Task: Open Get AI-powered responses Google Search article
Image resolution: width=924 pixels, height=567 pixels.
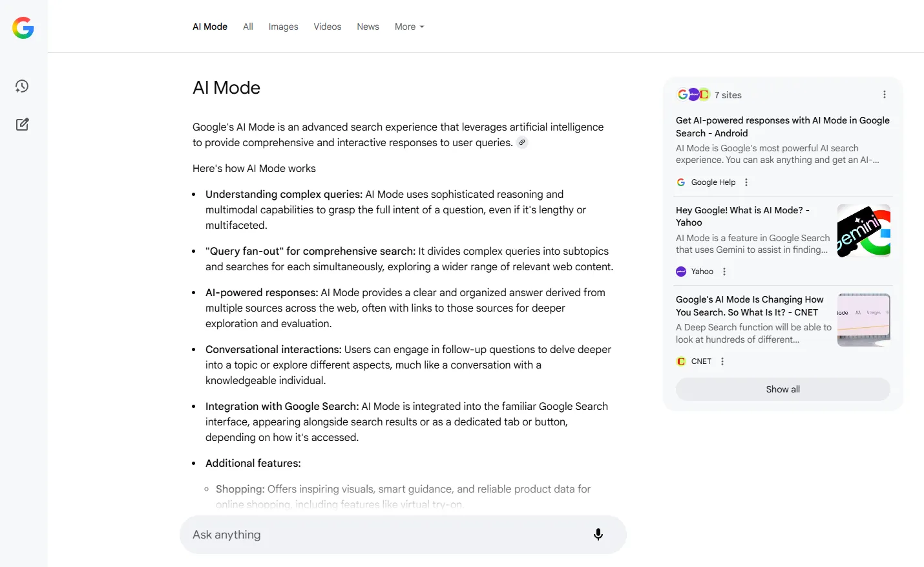Action: coord(782,127)
